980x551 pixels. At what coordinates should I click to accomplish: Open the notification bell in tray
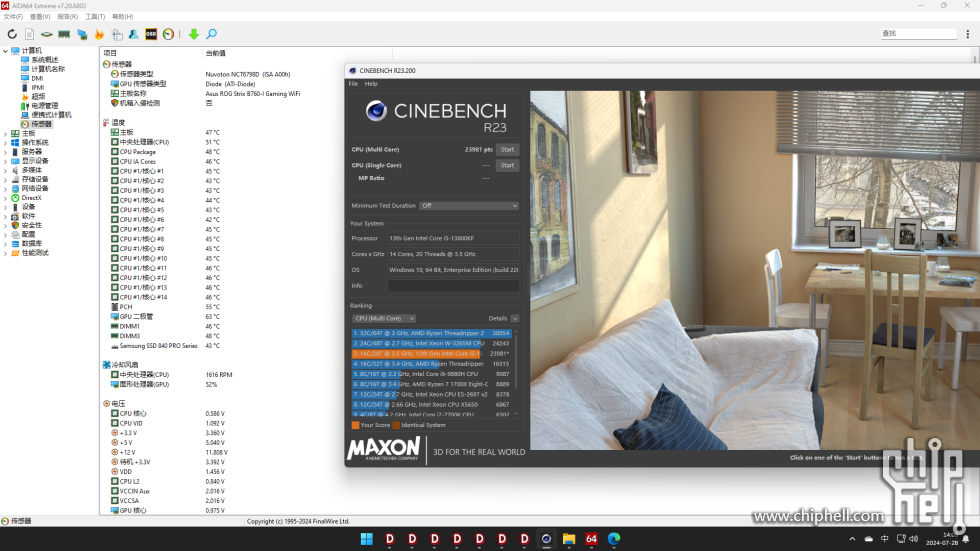pyautogui.click(x=966, y=539)
